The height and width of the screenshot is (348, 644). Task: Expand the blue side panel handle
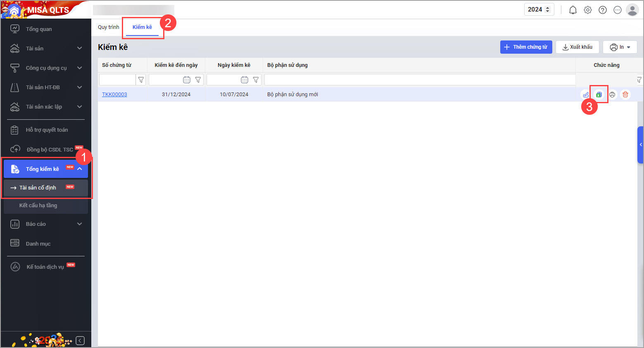tap(641, 144)
